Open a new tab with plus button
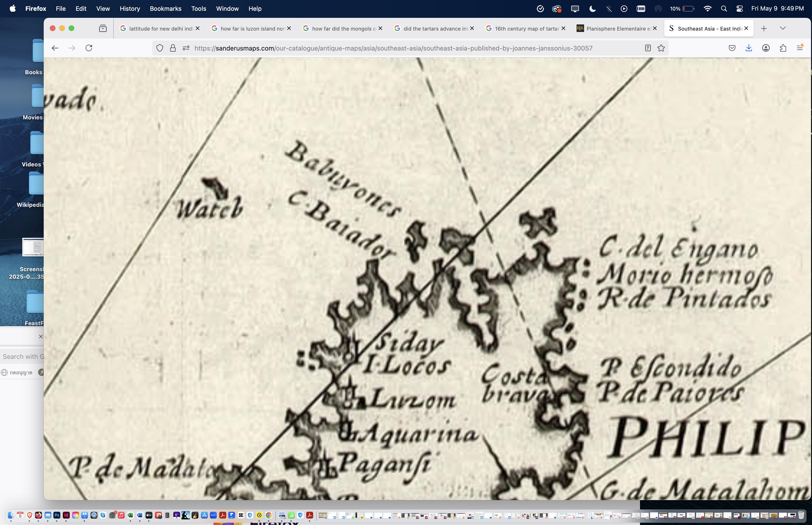The image size is (812, 525). (x=764, y=29)
